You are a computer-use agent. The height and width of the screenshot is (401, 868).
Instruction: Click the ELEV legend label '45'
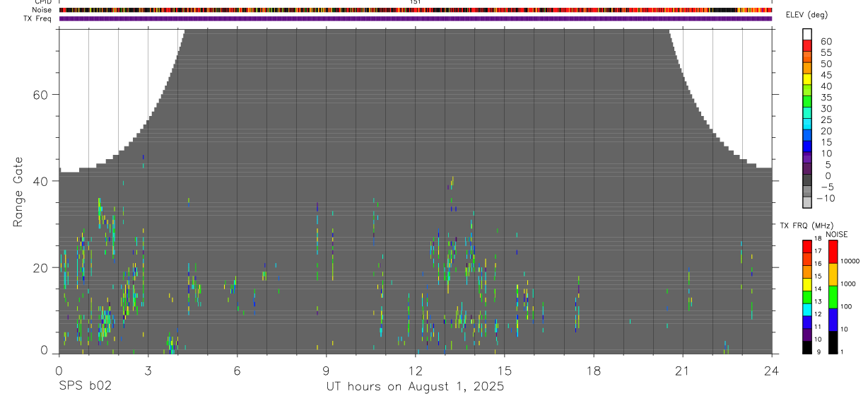tap(826, 75)
